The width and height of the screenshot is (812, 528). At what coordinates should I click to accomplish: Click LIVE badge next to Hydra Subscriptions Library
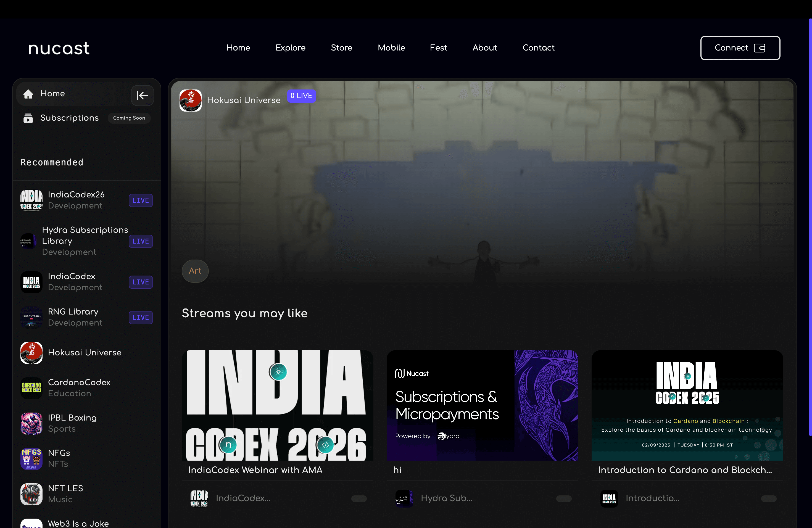(141, 241)
